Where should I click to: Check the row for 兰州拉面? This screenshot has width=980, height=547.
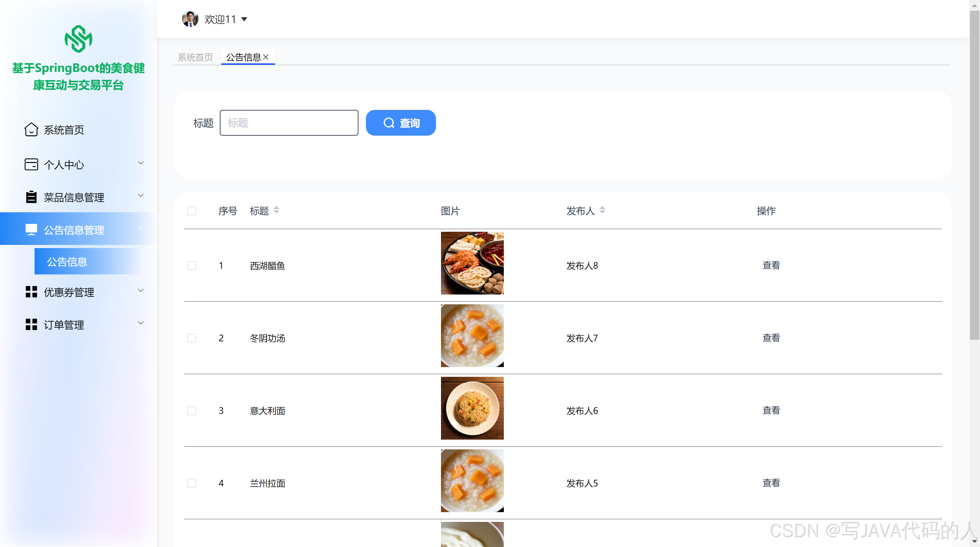pyautogui.click(x=192, y=484)
